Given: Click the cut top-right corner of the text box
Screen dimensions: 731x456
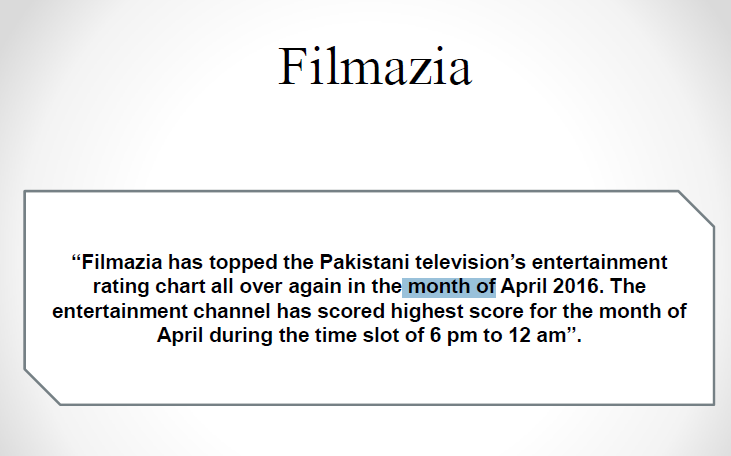Looking at the screenshot, I should pos(696,208).
